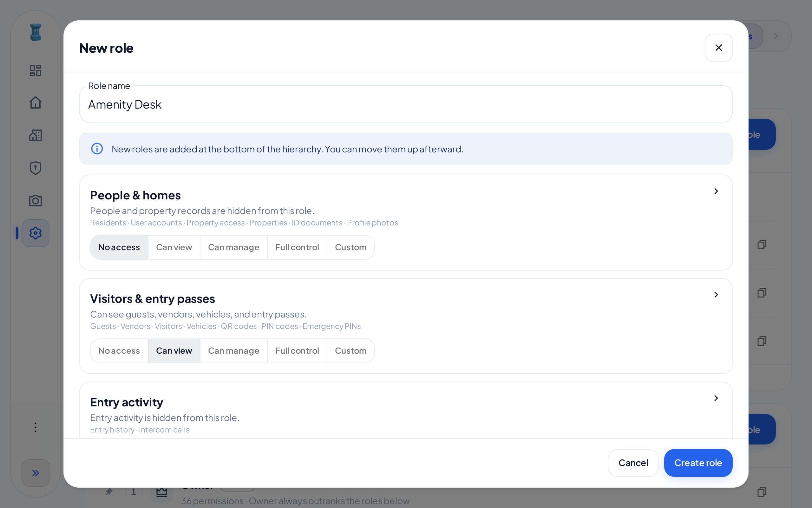Click the chevron arrow at top right background

(x=776, y=36)
